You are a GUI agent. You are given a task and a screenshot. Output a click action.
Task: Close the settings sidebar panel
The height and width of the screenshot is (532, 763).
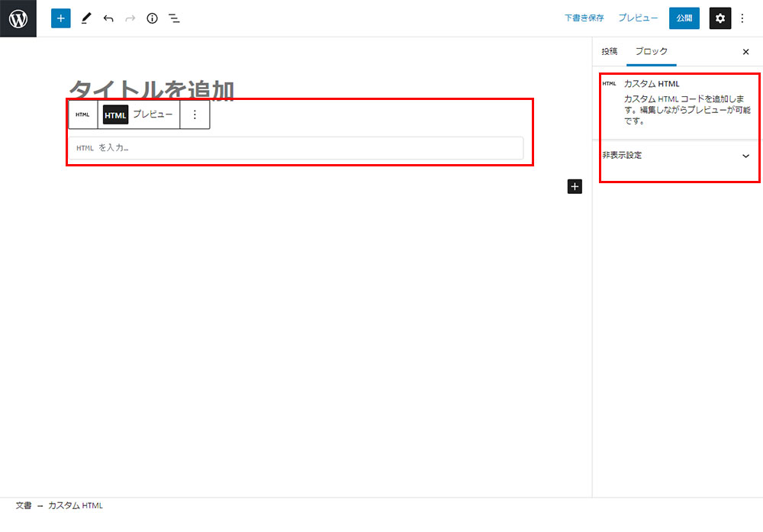coord(745,52)
